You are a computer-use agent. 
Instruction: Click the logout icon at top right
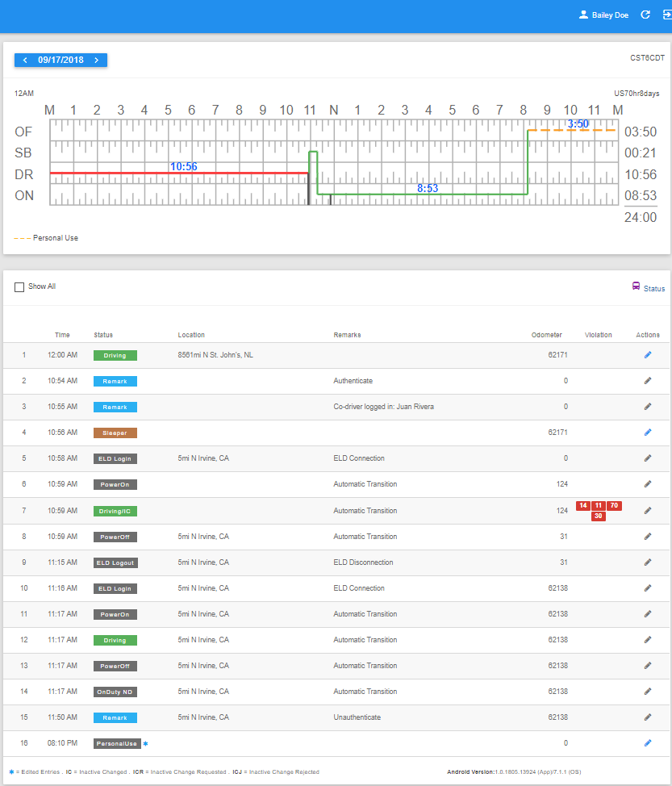coord(667,15)
